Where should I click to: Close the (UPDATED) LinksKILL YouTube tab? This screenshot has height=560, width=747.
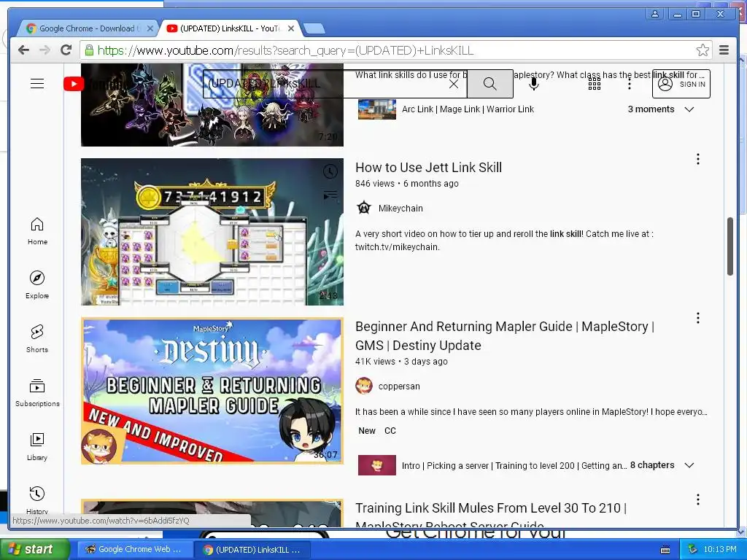coord(291,28)
